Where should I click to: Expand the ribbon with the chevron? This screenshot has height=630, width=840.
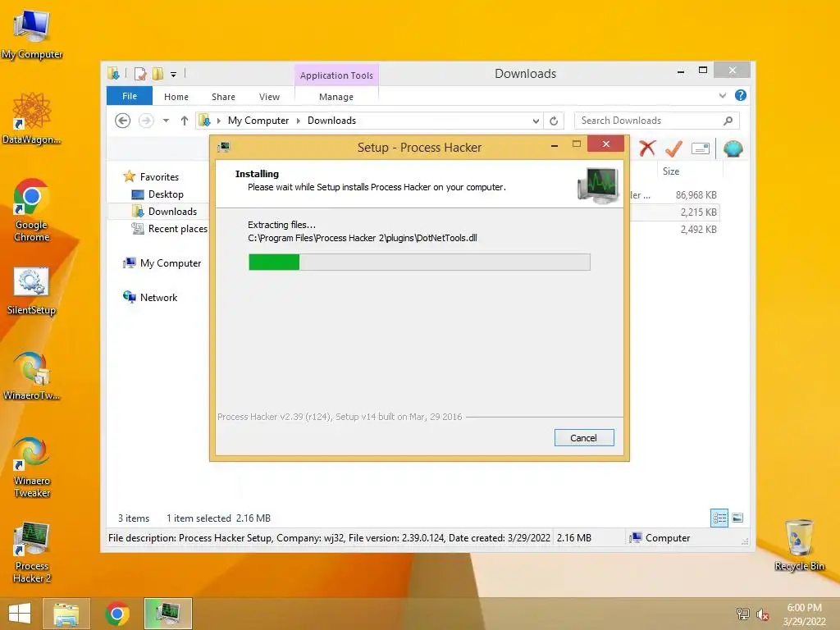(x=722, y=95)
